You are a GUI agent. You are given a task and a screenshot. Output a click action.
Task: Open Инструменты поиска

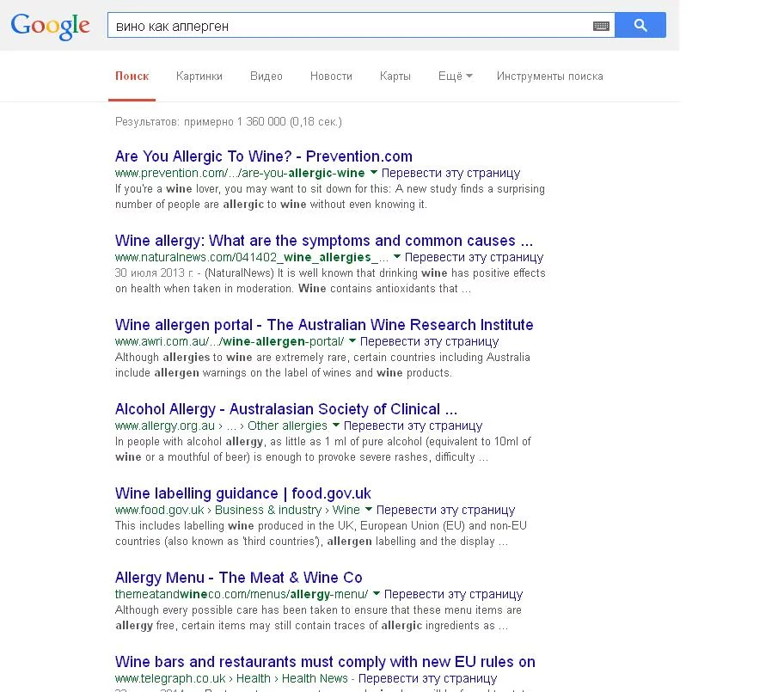tap(549, 76)
